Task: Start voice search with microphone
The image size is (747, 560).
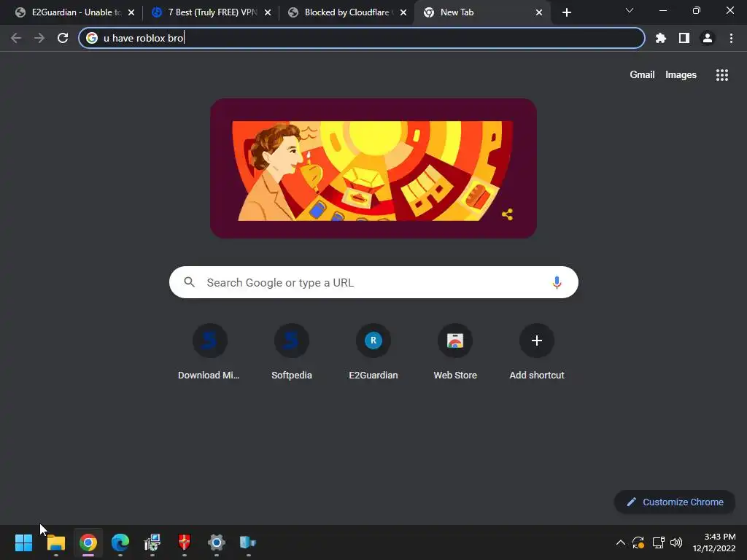Action: pos(557,282)
